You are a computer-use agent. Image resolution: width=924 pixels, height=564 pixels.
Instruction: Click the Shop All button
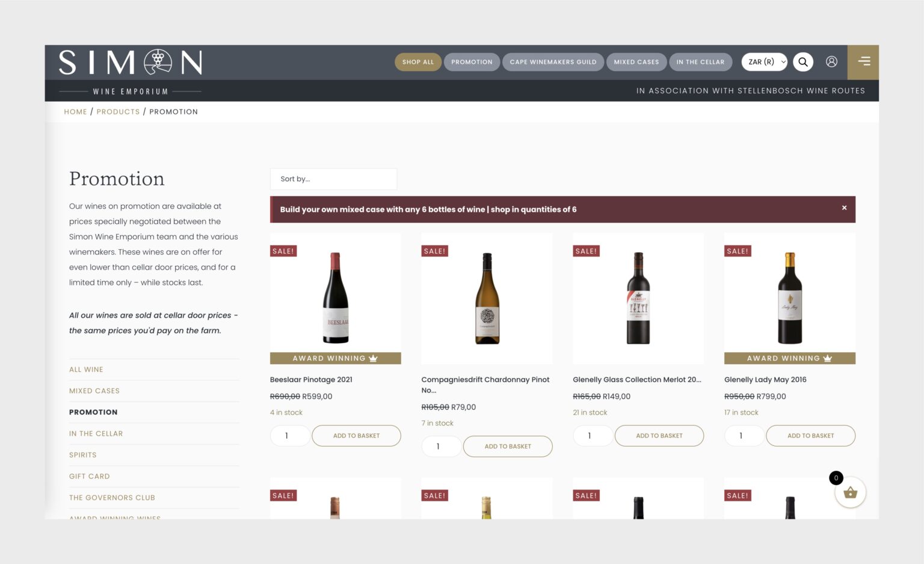tap(417, 62)
